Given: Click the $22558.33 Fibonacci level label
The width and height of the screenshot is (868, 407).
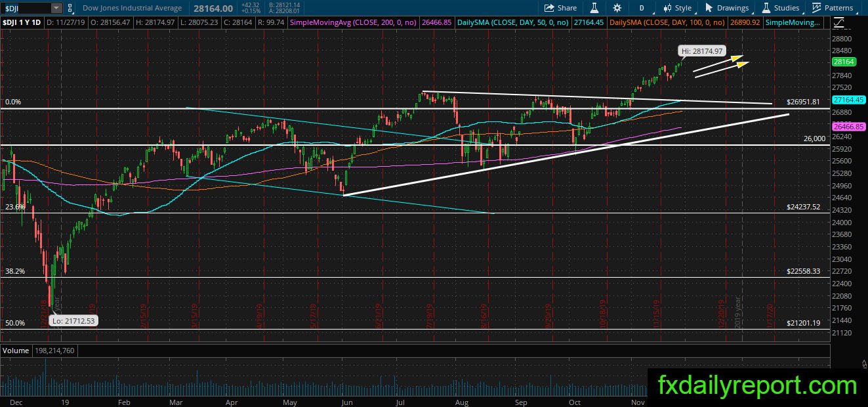Looking at the screenshot, I should tap(804, 271).
